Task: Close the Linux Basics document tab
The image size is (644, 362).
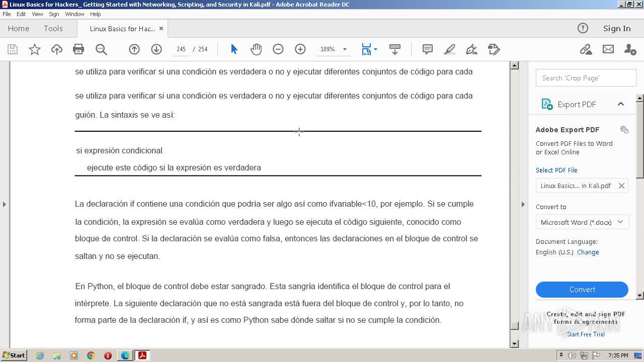Action: click(x=161, y=29)
